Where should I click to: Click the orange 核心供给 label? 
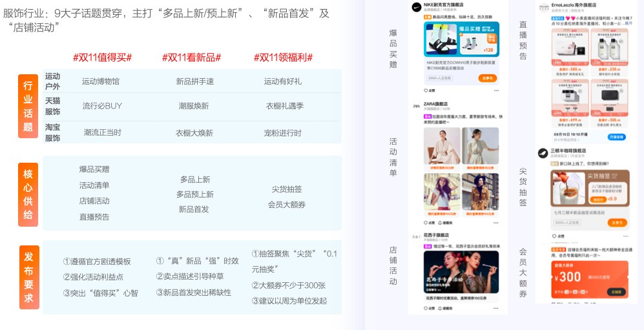(28, 194)
